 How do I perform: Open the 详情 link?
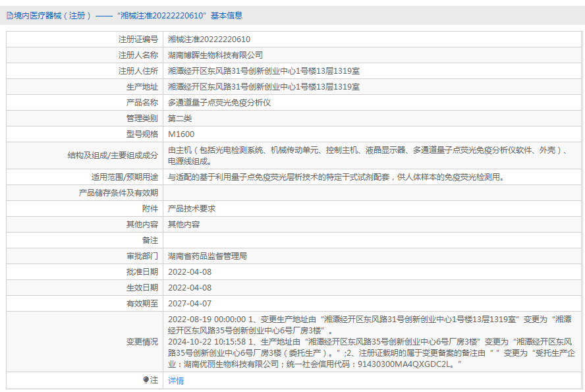tap(176, 380)
